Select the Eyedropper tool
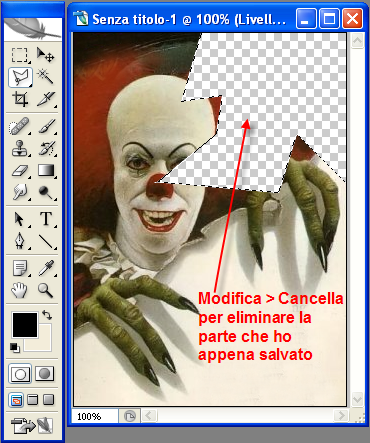Image resolution: width=370 pixels, height=443 pixels. pos(46,268)
